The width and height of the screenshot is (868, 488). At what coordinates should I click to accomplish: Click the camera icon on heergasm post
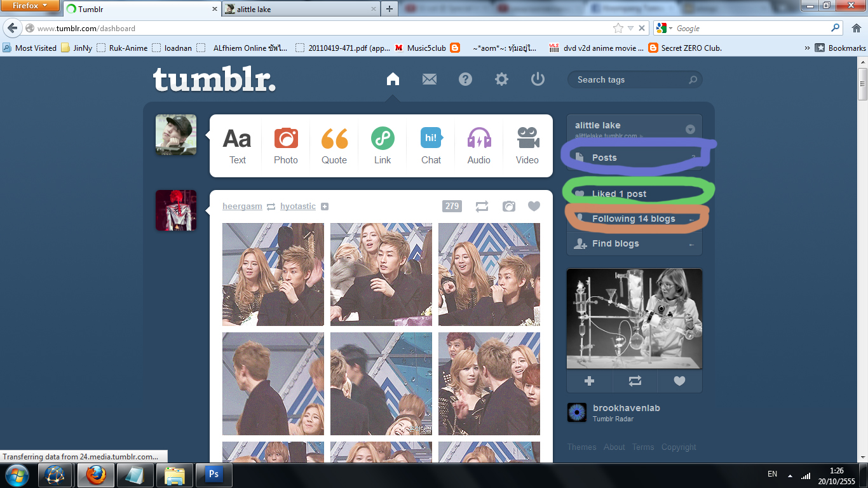click(x=508, y=206)
